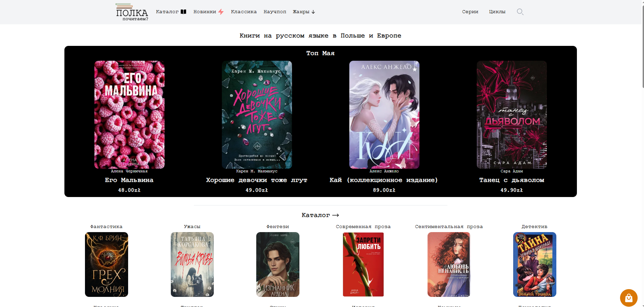
Task: Click the search magnifier icon
Action: point(520,12)
